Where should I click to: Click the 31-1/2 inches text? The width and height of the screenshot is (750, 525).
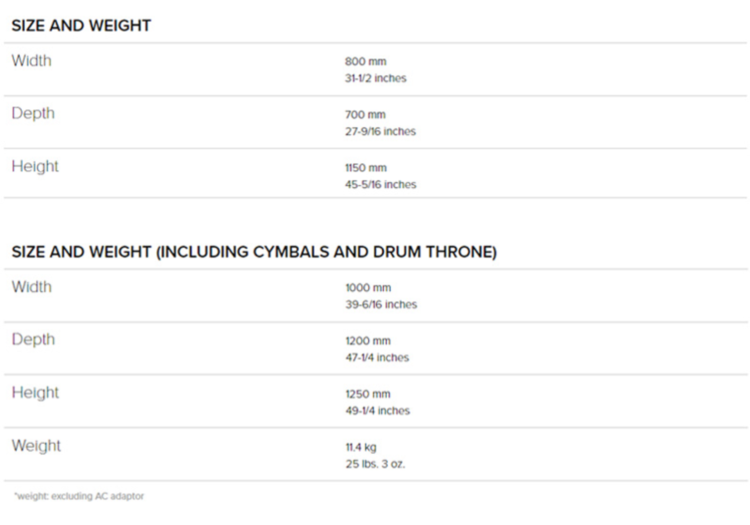[x=375, y=78]
